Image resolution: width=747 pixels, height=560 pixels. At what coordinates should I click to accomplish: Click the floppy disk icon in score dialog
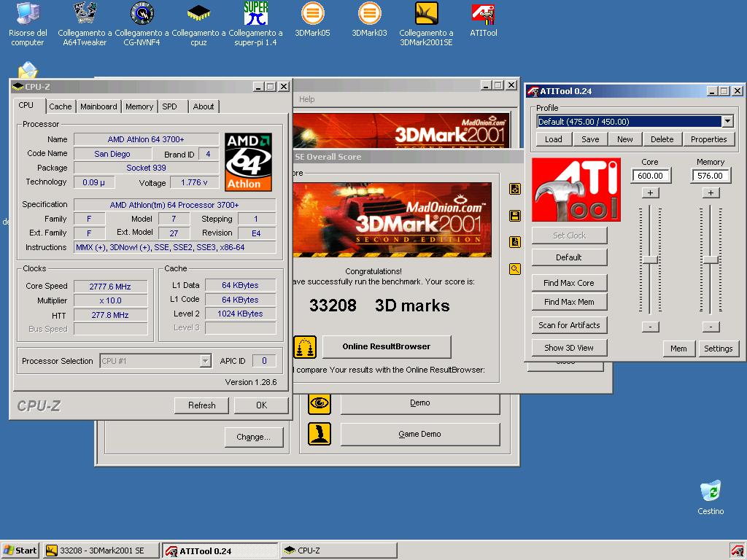click(x=514, y=216)
